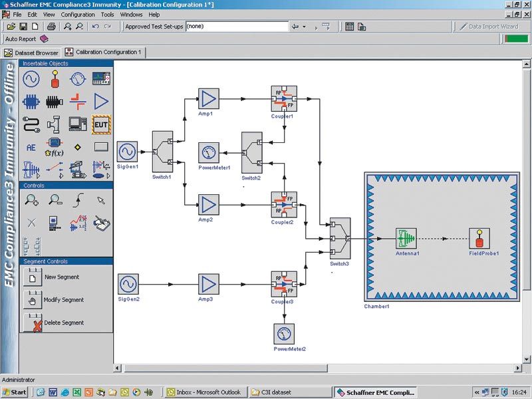Screen dimensions: 532x399
Task: Open the Tools menu
Action: click(107, 15)
